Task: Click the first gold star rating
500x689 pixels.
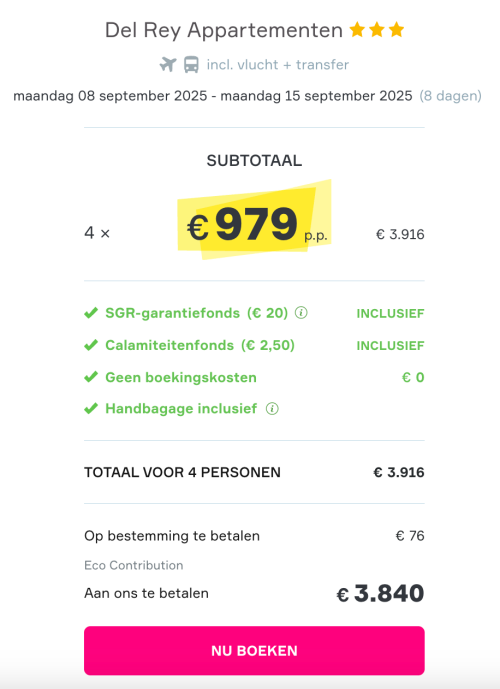Action: coord(357,30)
